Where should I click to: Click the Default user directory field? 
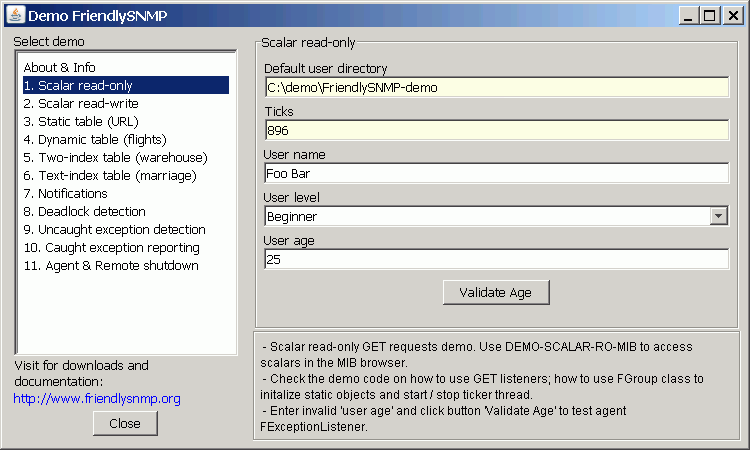coord(496,88)
